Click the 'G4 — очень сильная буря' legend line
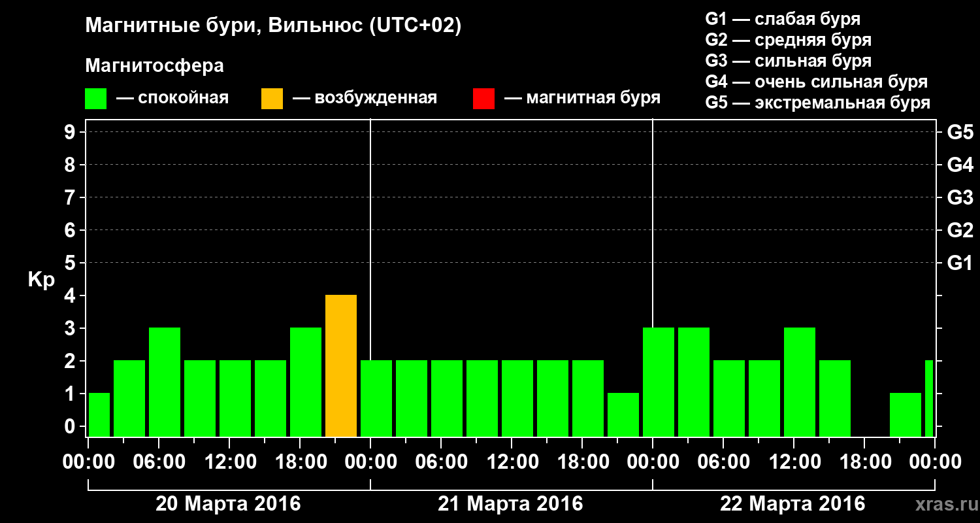This screenshot has width=980, height=523. tap(817, 82)
